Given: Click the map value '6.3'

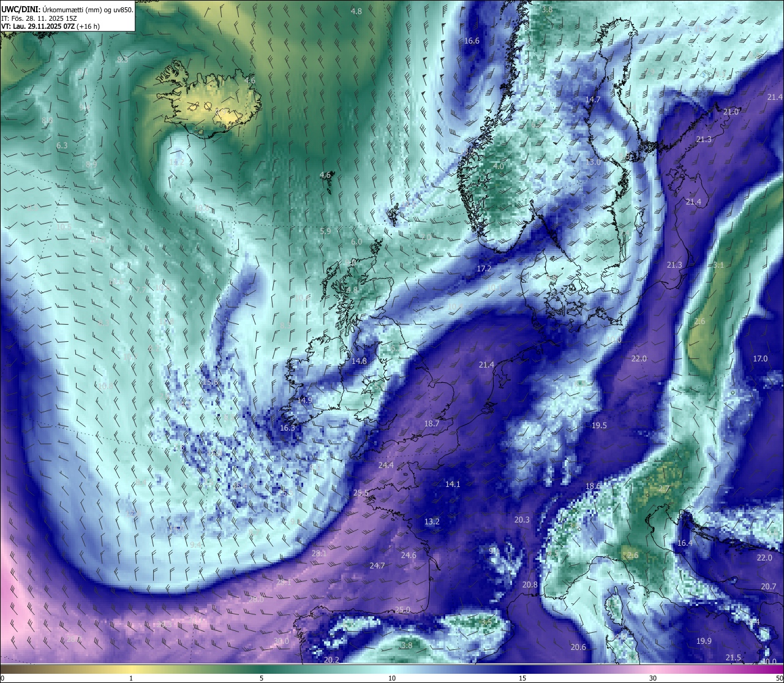Looking at the screenshot, I should (62, 146).
